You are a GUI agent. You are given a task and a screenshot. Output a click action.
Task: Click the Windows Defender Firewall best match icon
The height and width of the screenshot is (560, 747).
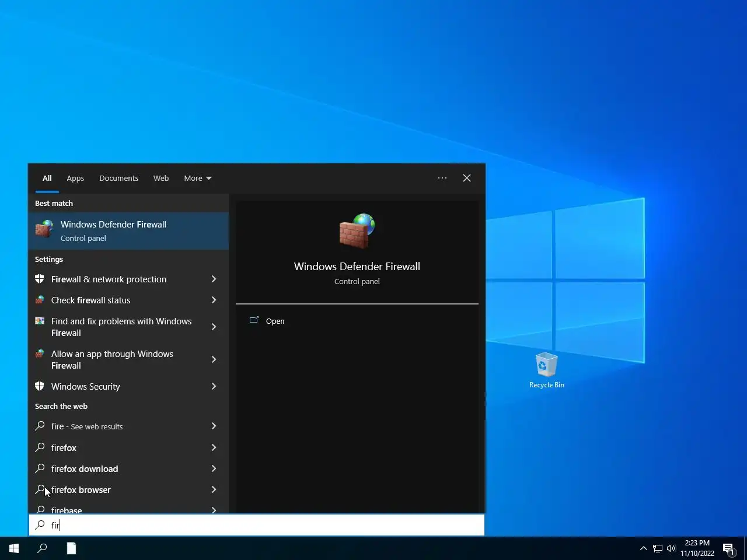point(44,229)
